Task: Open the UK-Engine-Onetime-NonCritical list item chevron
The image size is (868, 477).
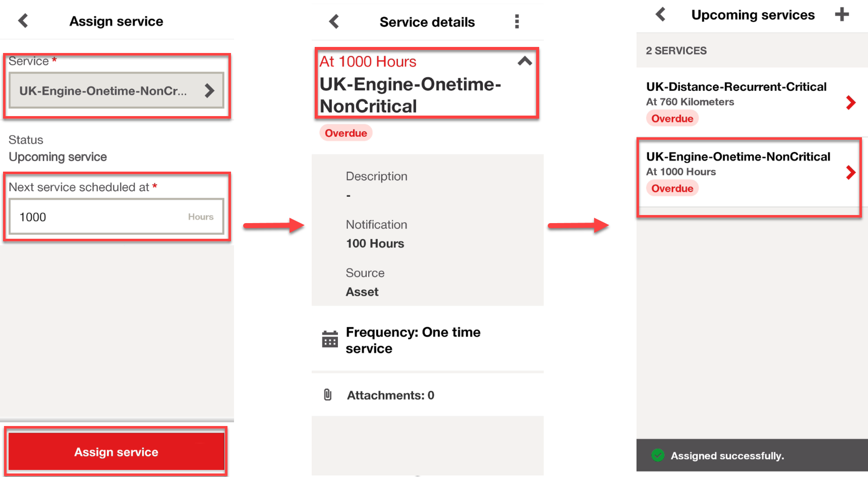Action: [851, 173]
